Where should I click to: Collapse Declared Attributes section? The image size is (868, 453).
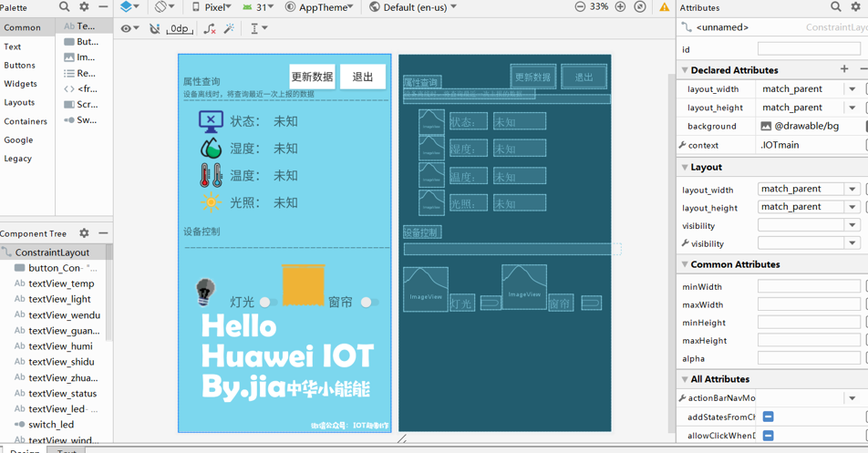[685, 69]
